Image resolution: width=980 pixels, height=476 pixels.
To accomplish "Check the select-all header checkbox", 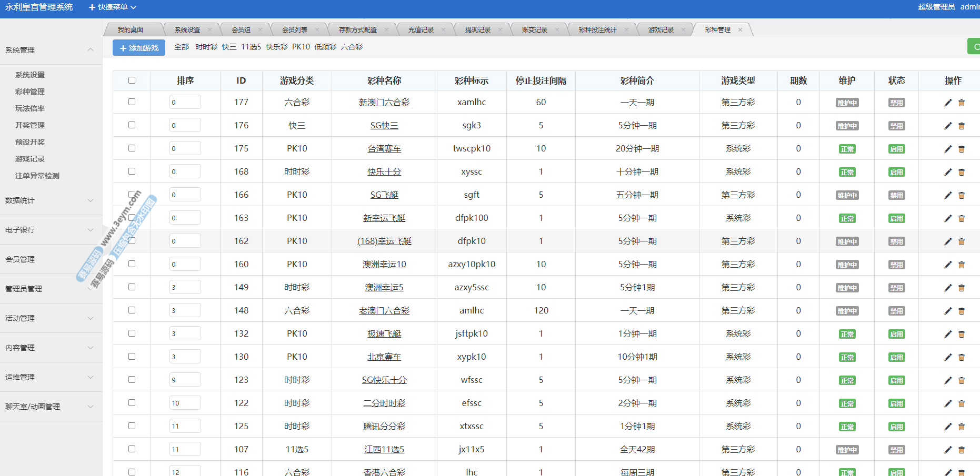I will click(x=132, y=80).
